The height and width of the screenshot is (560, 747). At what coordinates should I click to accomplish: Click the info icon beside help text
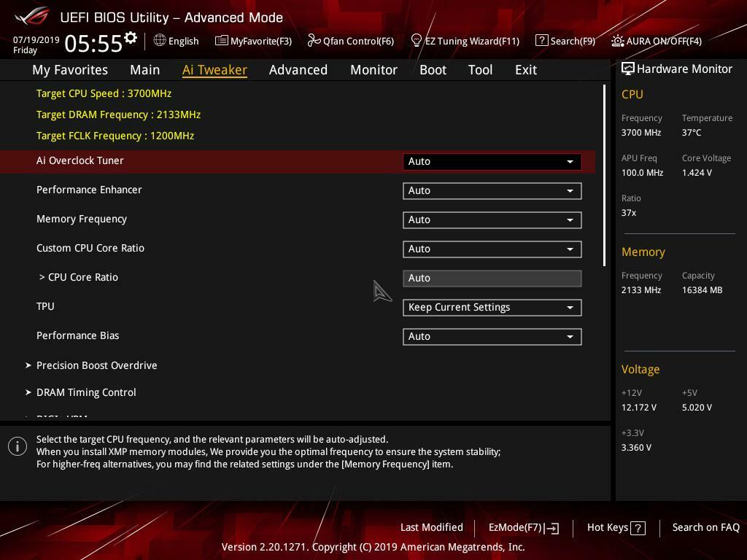click(x=18, y=447)
